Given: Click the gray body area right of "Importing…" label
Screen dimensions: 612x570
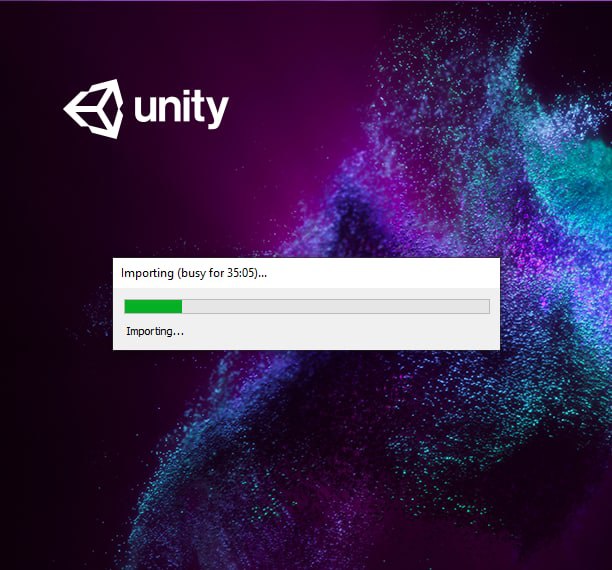Looking at the screenshot, I should click(x=342, y=332).
